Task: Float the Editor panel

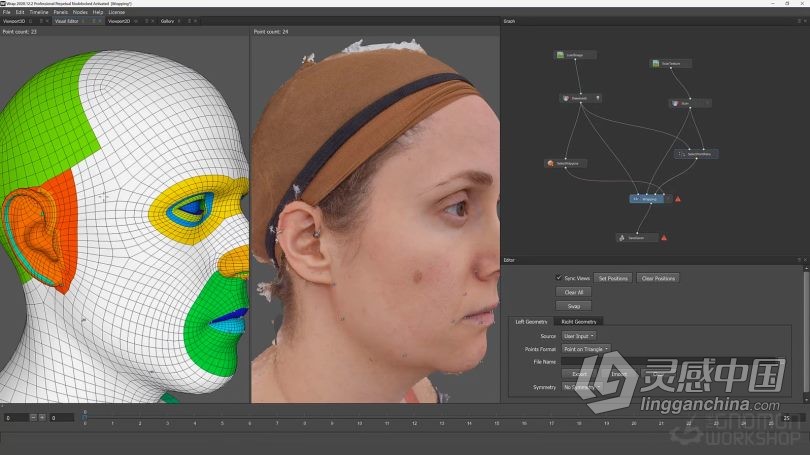Action: click(x=799, y=260)
